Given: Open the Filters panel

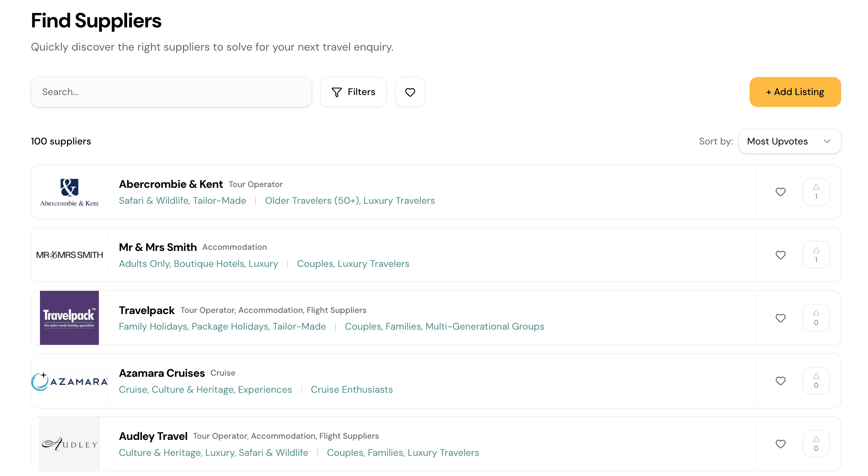Looking at the screenshot, I should click(353, 92).
